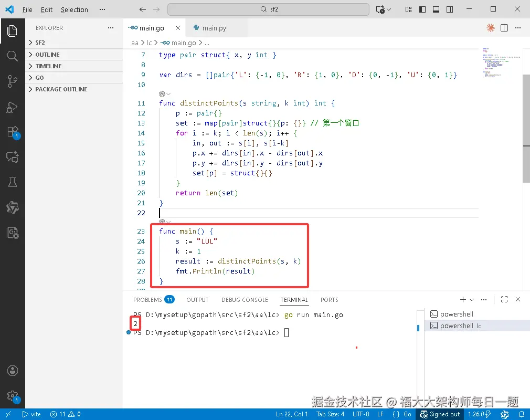Open the Source Control view
Screen dimensions: 530x420
click(12, 81)
